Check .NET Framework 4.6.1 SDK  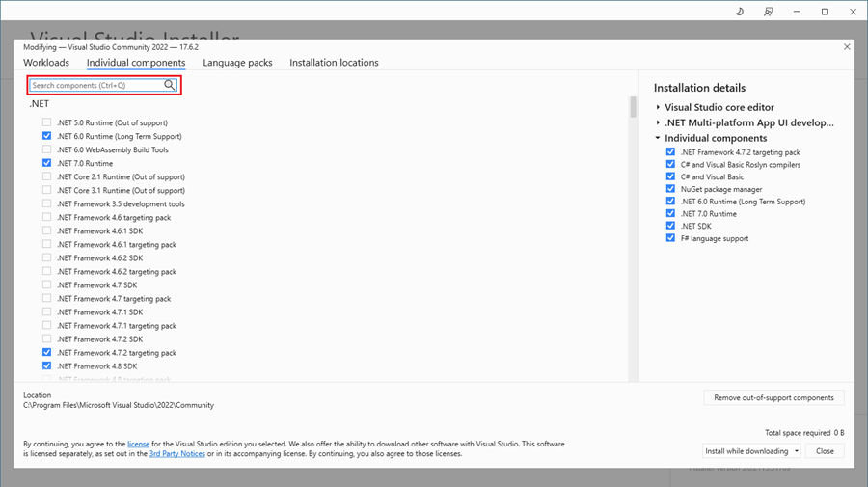pyautogui.click(x=46, y=230)
